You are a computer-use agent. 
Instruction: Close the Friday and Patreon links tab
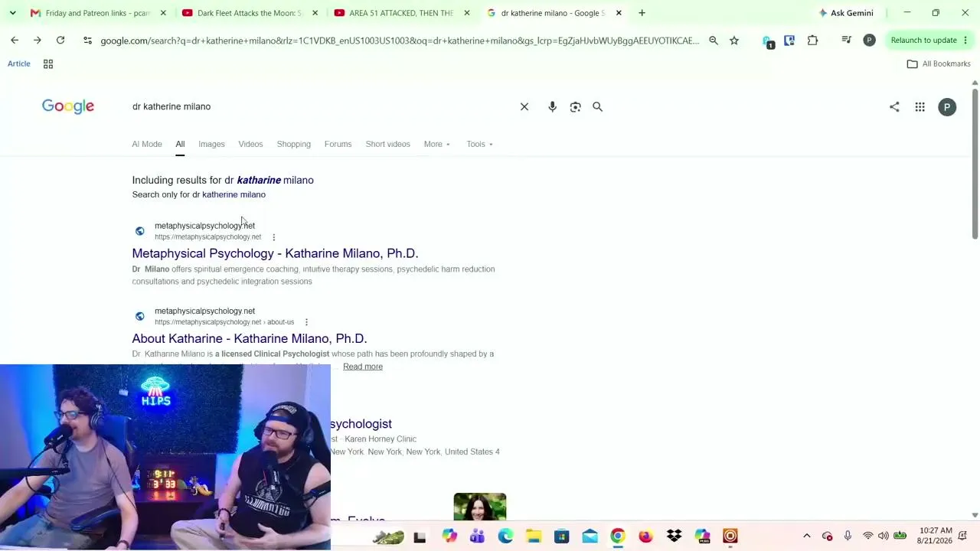163,13
